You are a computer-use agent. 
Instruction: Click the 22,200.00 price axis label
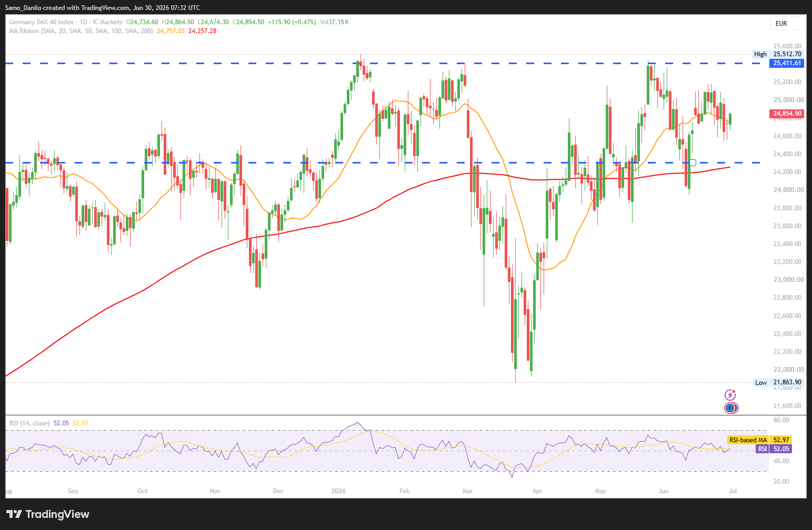(787, 352)
